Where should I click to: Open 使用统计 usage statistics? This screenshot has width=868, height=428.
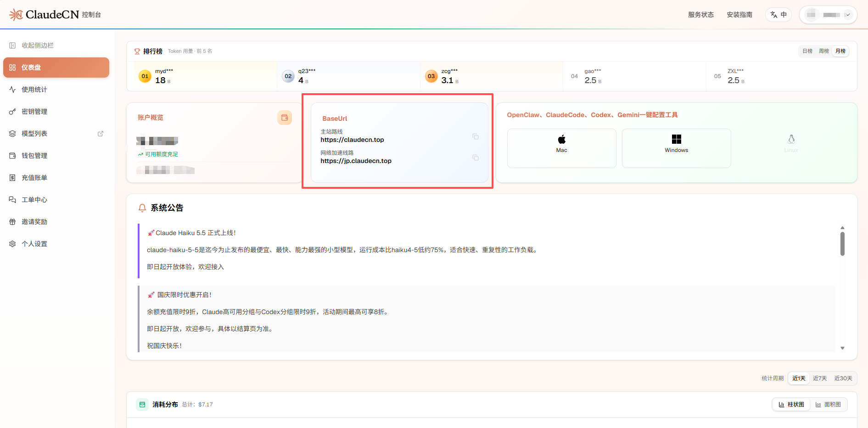pos(56,90)
